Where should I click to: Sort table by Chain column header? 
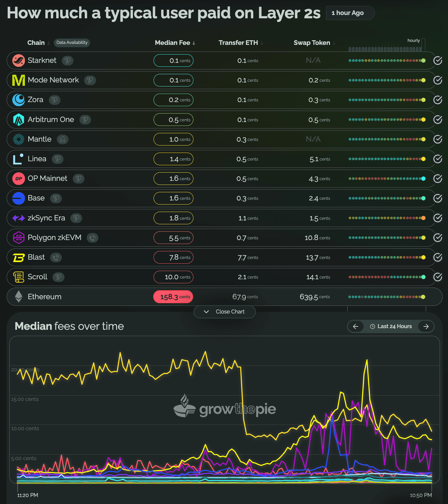click(39, 43)
